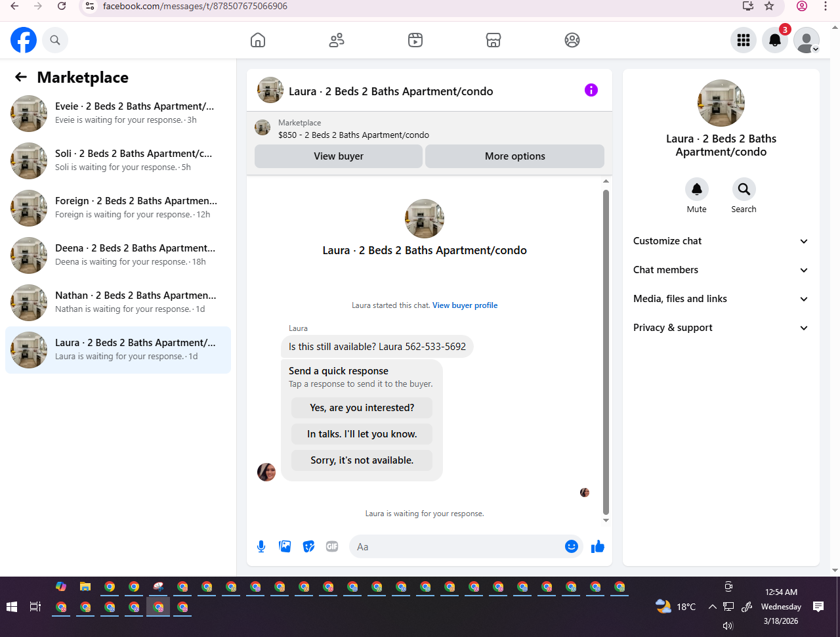Click the taskbar volume speaker icon
Viewport: 840px width, 637px height.
pyautogui.click(x=728, y=626)
